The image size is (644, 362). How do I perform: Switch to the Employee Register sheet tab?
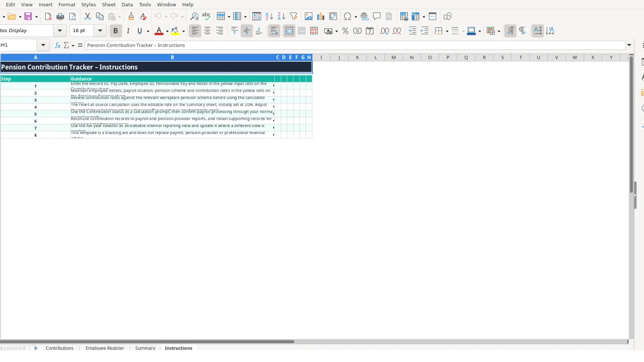[x=105, y=348]
